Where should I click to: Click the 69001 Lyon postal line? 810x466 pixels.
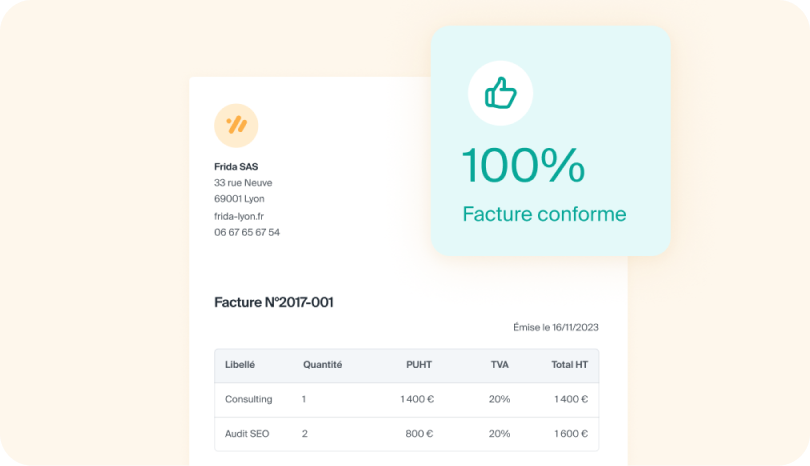(239, 198)
